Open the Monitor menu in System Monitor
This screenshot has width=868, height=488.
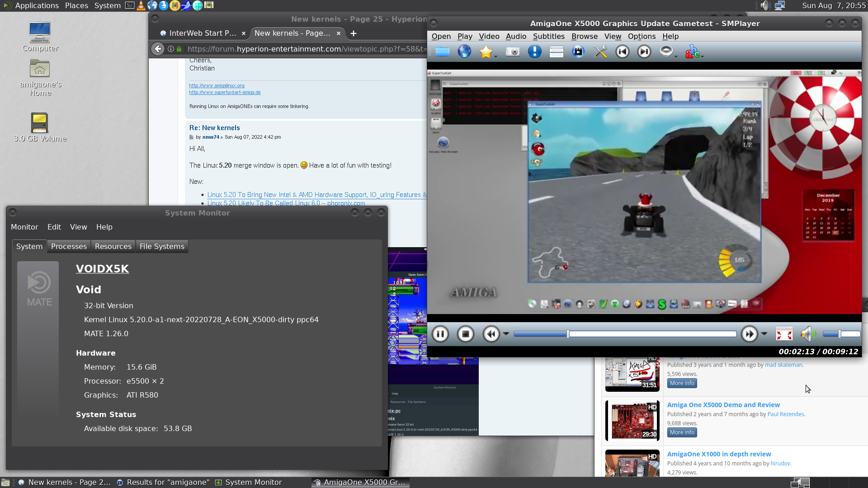click(24, 227)
